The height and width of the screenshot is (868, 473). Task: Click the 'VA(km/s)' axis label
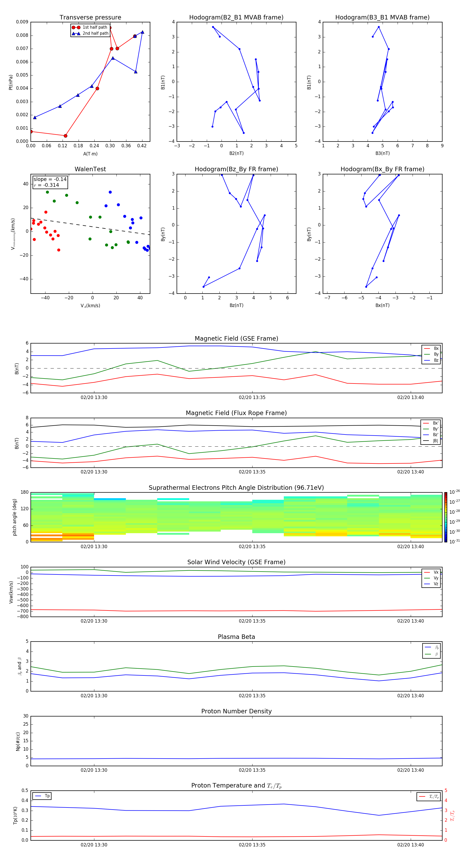(x=90, y=306)
